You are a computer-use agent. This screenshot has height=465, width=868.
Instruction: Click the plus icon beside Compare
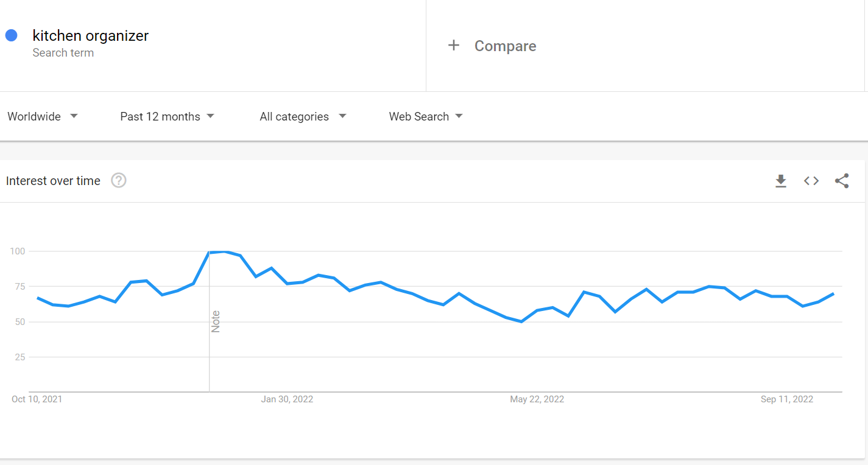tap(453, 46)
